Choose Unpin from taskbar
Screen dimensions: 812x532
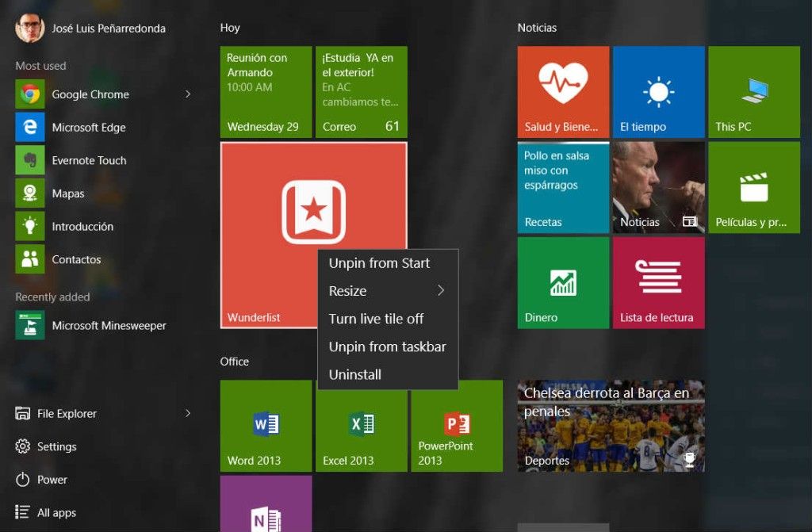tap(388, 346)
